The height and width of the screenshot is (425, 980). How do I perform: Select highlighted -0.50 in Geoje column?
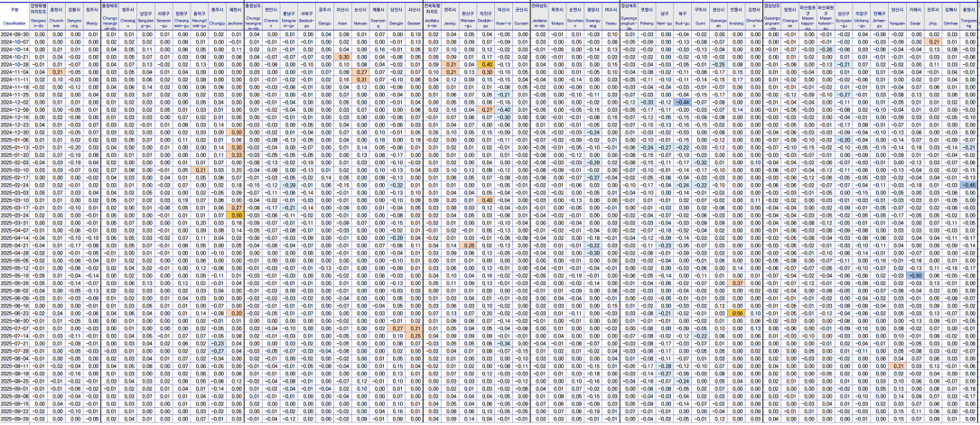pos(915,276)
